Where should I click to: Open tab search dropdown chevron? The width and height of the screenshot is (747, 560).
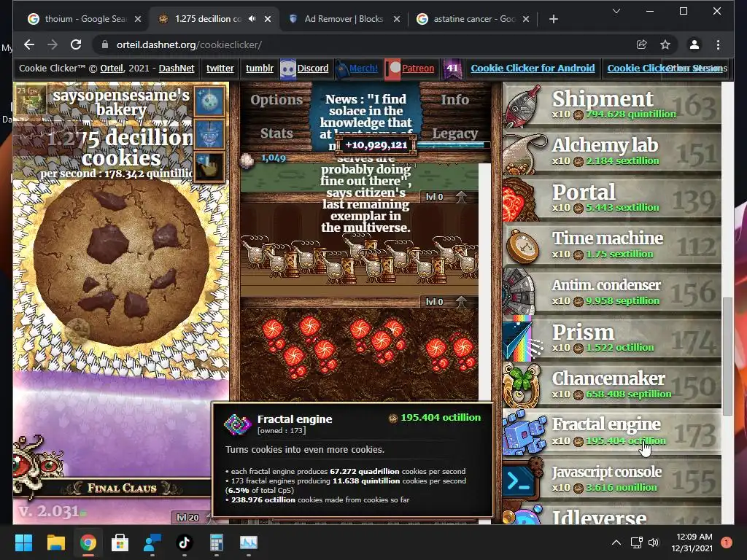pos(616,11)
